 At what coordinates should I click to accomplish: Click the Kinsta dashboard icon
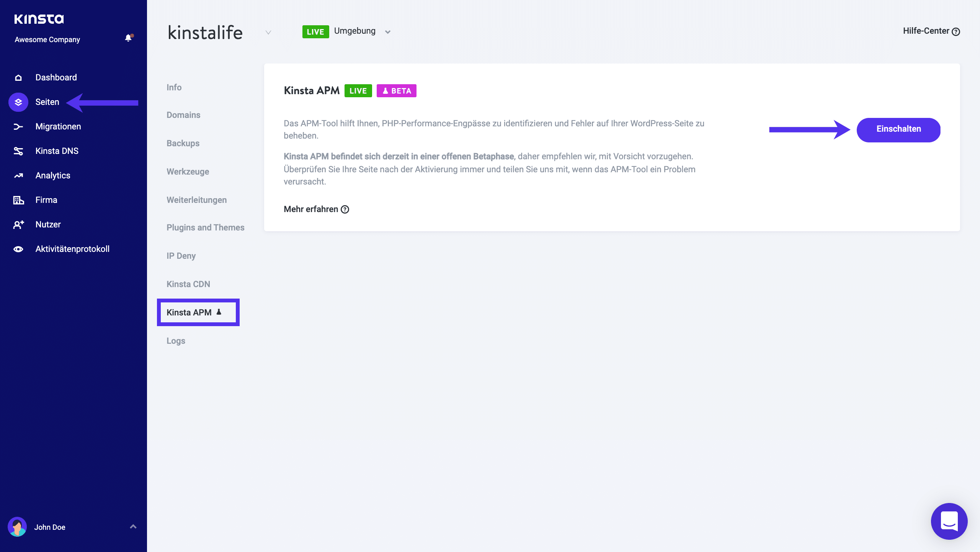[18, 77]
